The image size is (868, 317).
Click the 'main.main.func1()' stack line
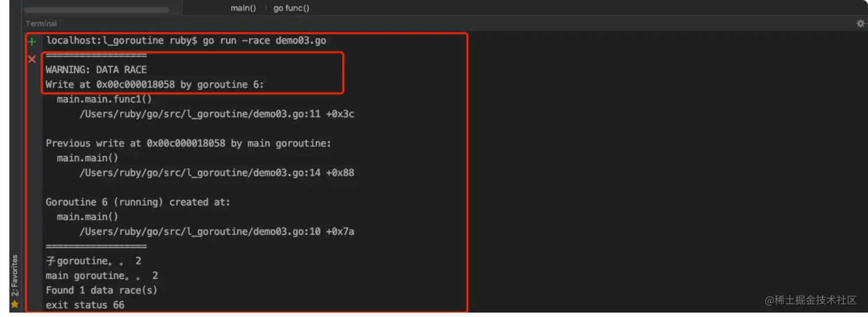(x=104, y=99)
